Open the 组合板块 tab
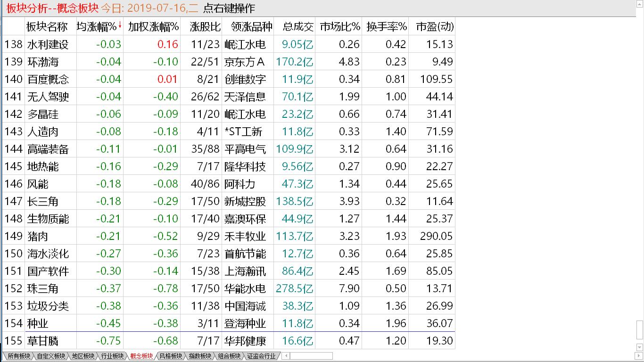Viewport: 644px width, 362px height. pos(229,356)
